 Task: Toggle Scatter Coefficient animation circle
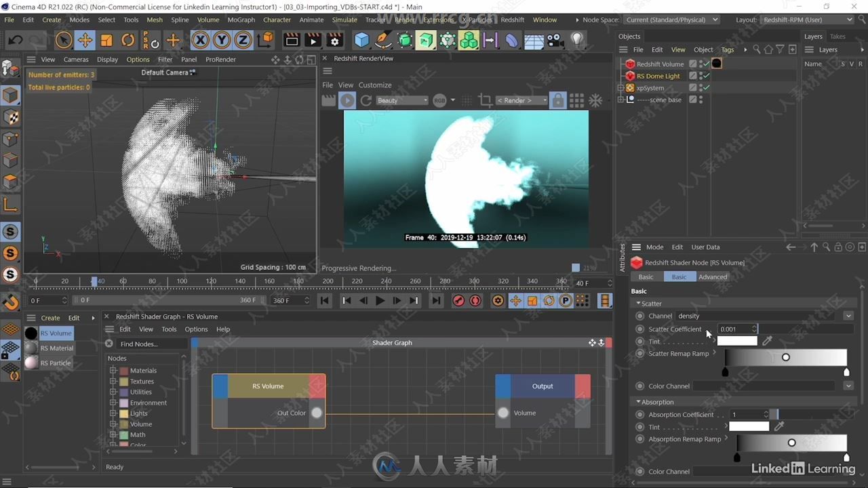tap(639, 329)
